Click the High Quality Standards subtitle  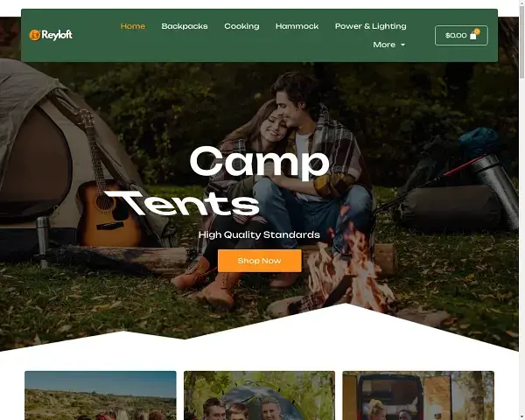click(x=259, y=234)
